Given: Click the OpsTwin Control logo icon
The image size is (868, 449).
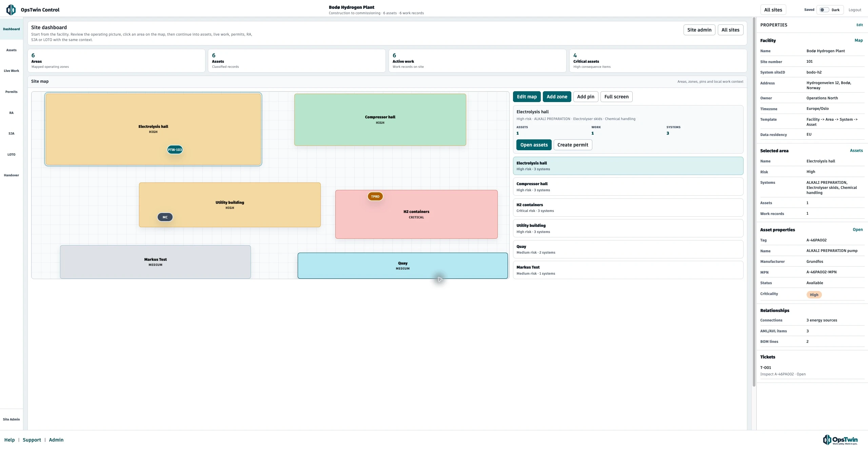Looking at the screenshot, I should point(11,10).
